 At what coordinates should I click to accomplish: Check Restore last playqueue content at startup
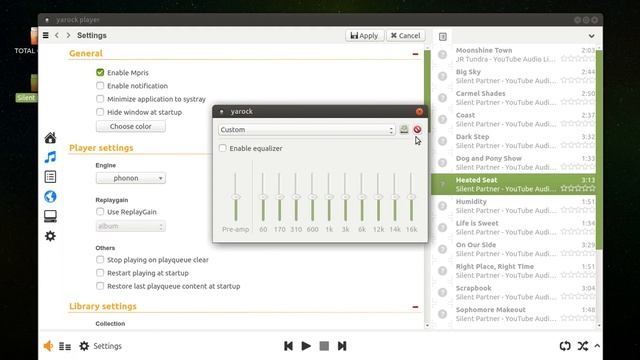coord(100,286)
